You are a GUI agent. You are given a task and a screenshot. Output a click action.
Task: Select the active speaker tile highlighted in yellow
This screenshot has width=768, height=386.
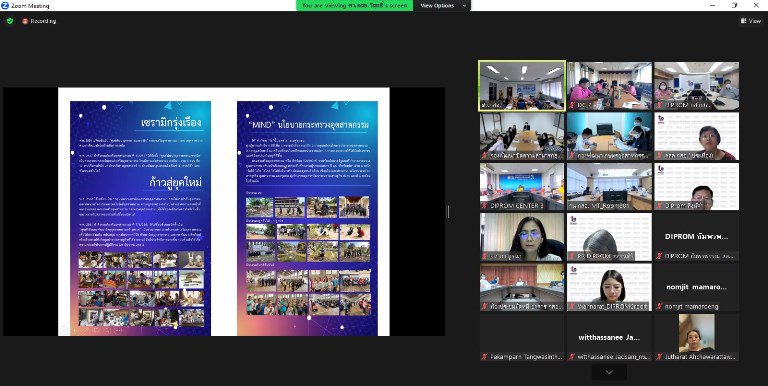pos(522,86)
